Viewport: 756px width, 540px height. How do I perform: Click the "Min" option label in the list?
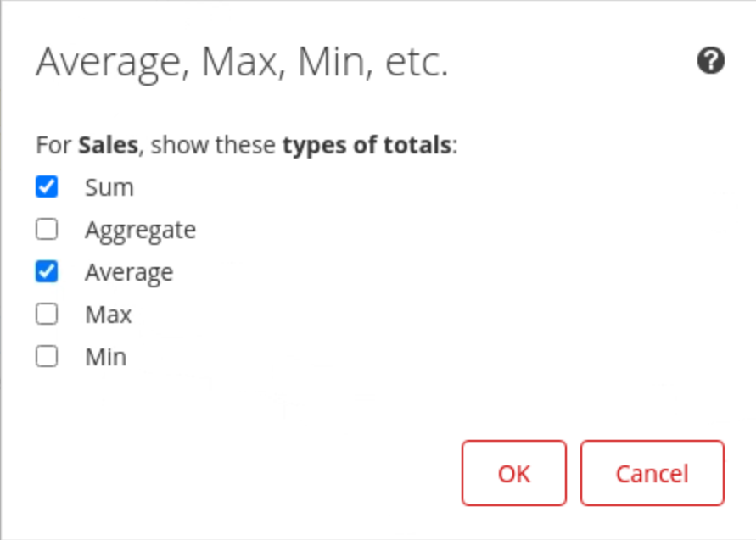(106, 358)
